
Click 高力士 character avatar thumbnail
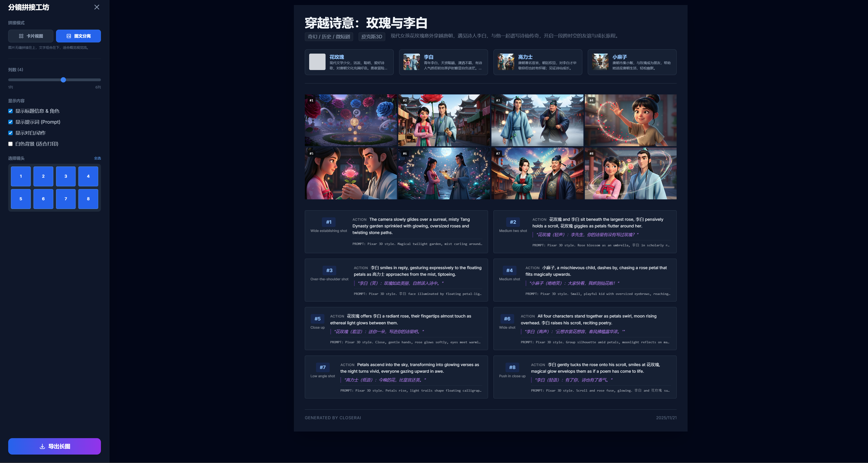(x=506, y=62)
